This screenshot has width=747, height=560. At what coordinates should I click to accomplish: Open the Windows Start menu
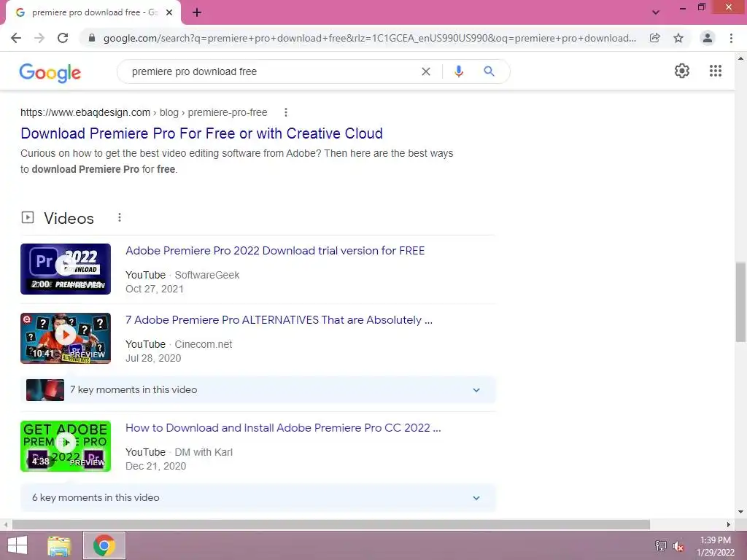(18, 545)
